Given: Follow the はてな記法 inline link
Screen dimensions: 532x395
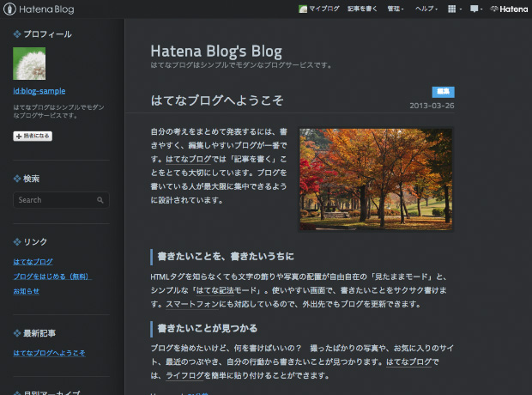Looking at the screenshot, I should 215,290.
